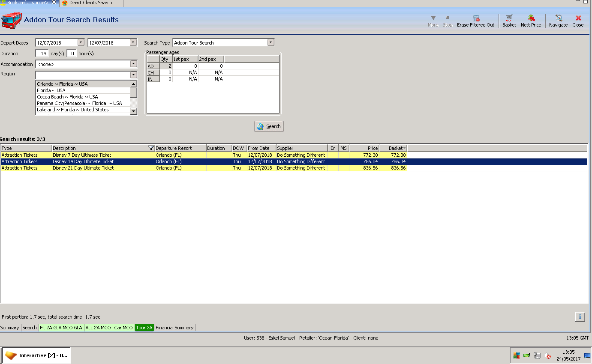
Task: Select Cocoa Beach ~ Florida ~ USA region
Action: pos(83,97)
